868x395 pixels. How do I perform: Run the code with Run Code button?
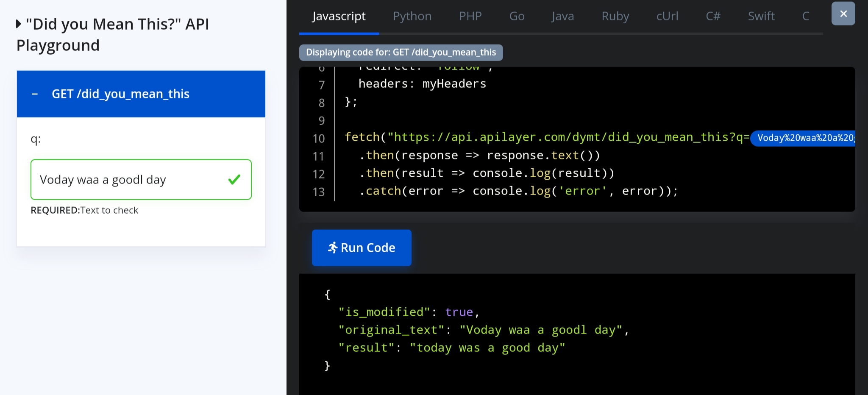point(362,248)
